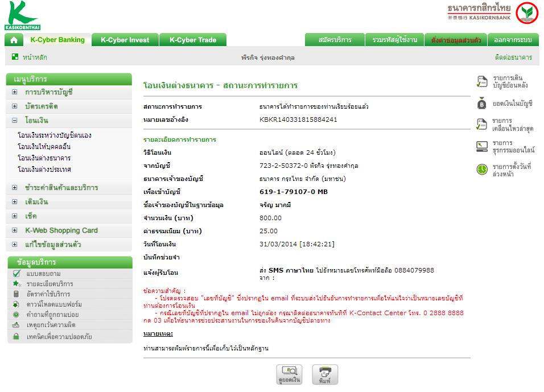Open the ติดต่อธนาคาร link

coord(513,57)
